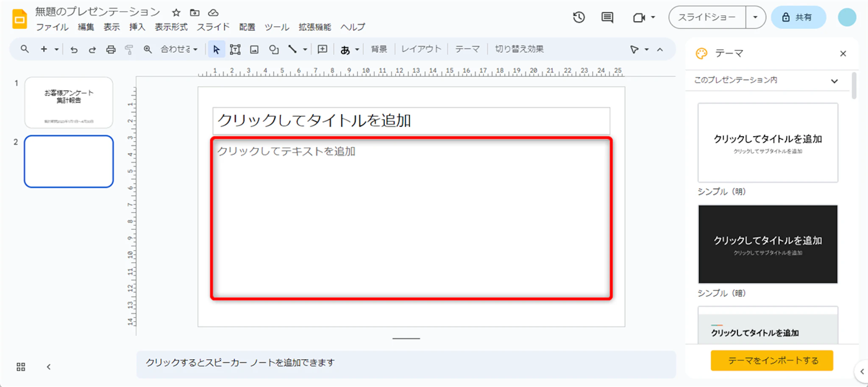The width and height of the screenshot is (868, 387).
Task: Open the スライドショー dropdown arrow
Action: click(755, 17)
